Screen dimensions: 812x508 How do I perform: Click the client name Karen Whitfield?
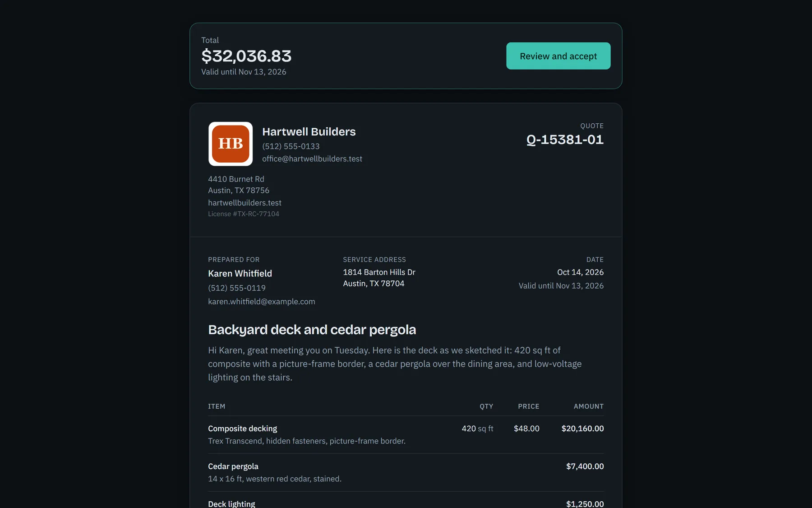[x=240, y=274]
